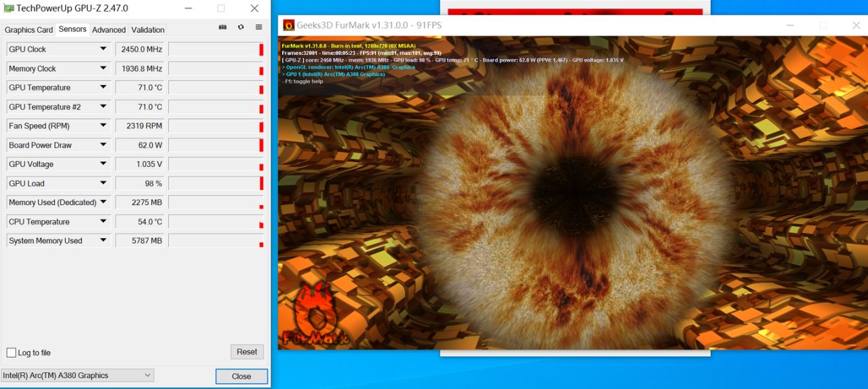Click the CPU Temperature value 54.0 °C

point(140,221)
